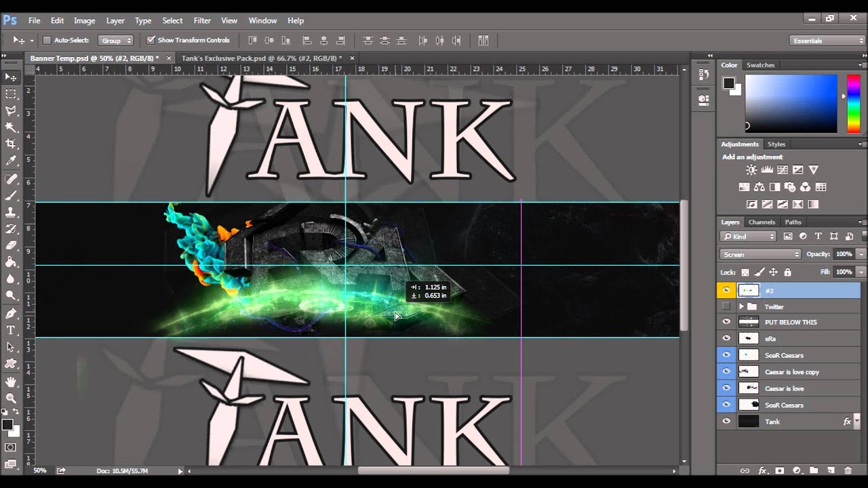
Task: Select the Zoom tool in toolbox
Action: (x=11, y=399)
